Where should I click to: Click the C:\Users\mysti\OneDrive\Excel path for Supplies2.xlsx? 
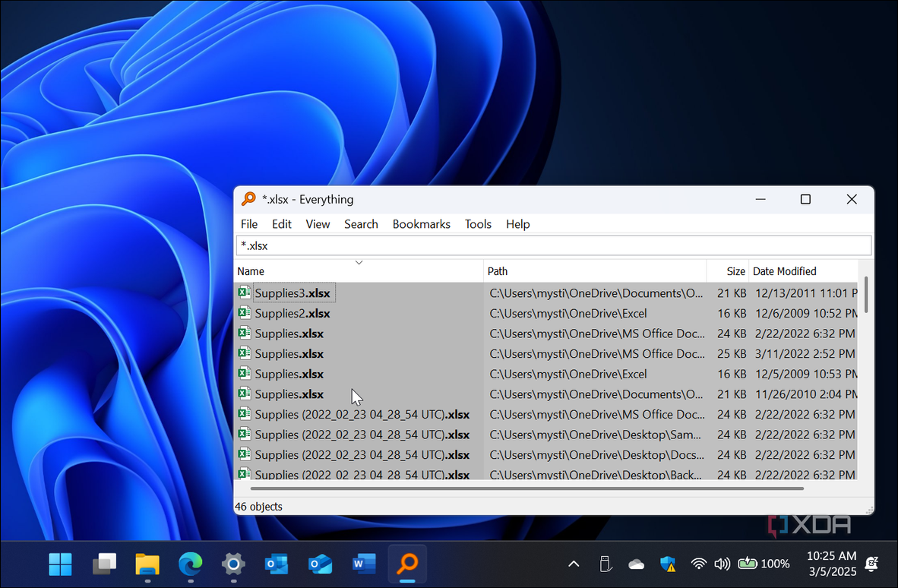pyautogui.click(x=568, y=313)
